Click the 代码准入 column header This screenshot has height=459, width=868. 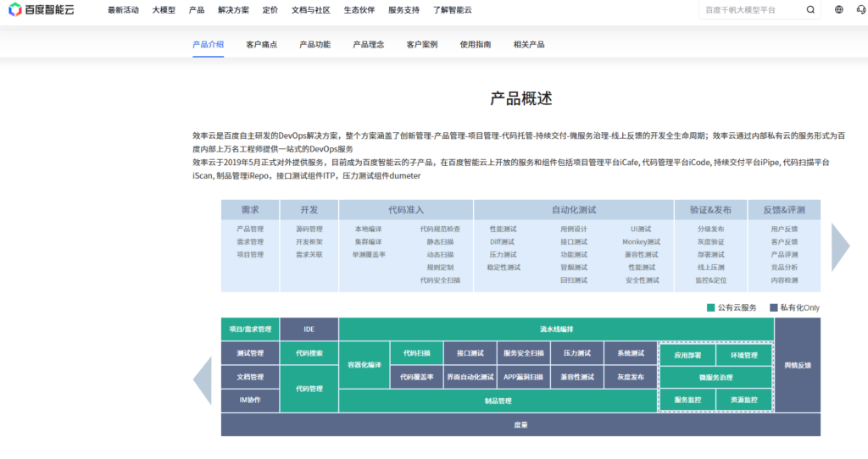[406, 210]
